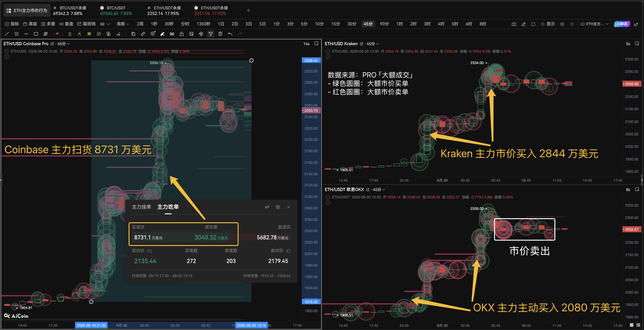Switch to BTC/USDT永续 69342.3 tab

pos(70,11)
